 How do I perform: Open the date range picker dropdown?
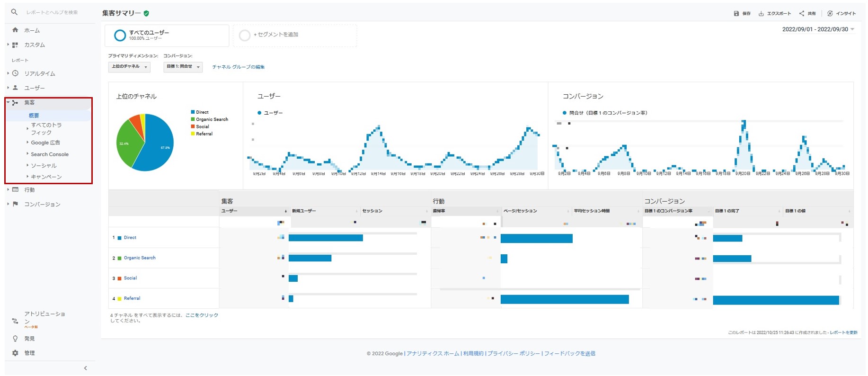pyautogui.click(x=818, y=29)
